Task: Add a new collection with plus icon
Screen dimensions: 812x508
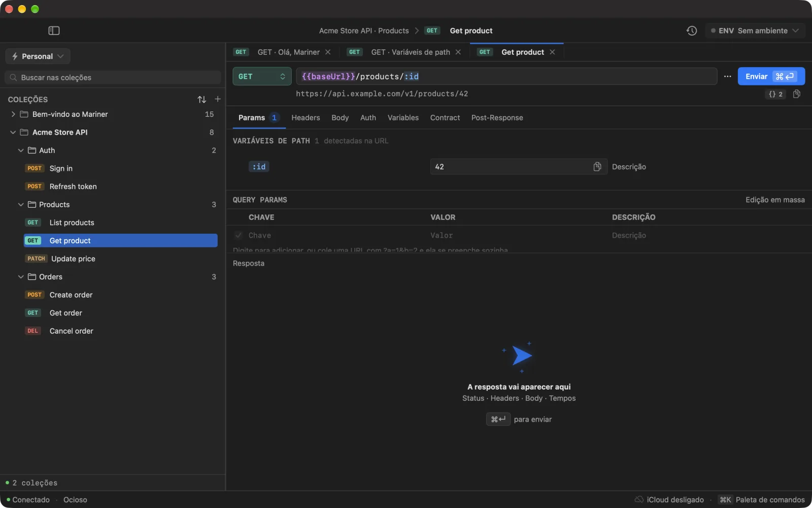Action: (x=218, y=99)
